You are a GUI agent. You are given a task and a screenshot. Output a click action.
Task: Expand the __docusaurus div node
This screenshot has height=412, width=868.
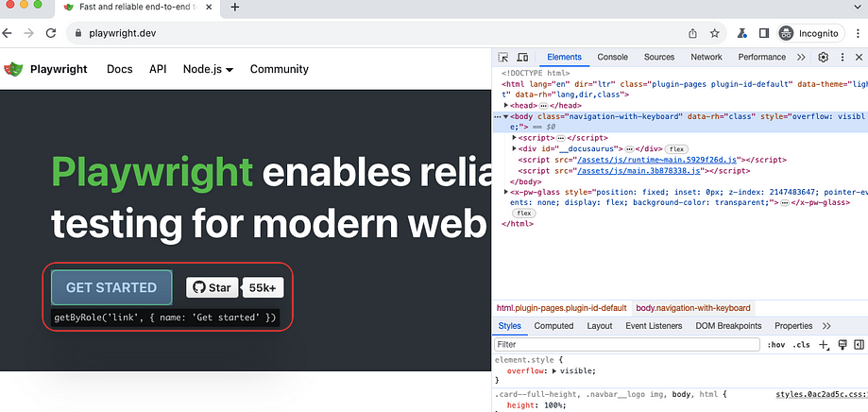515,149
